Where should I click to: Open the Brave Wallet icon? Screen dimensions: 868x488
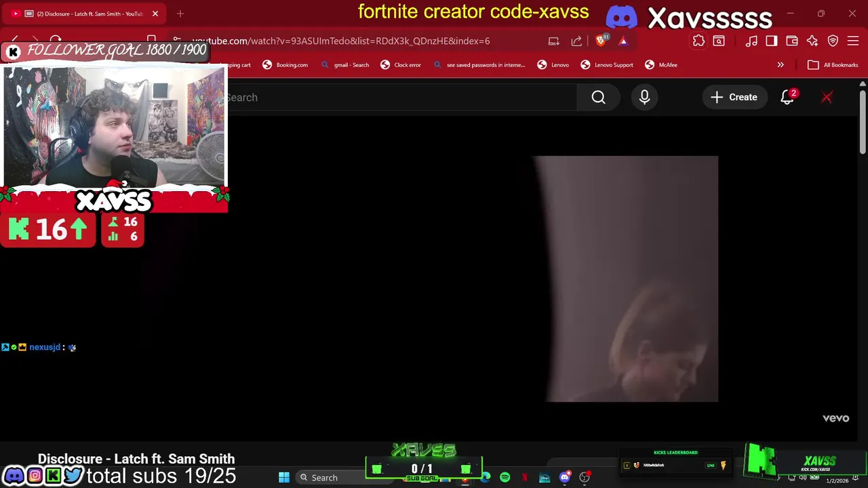pos(792,41)
